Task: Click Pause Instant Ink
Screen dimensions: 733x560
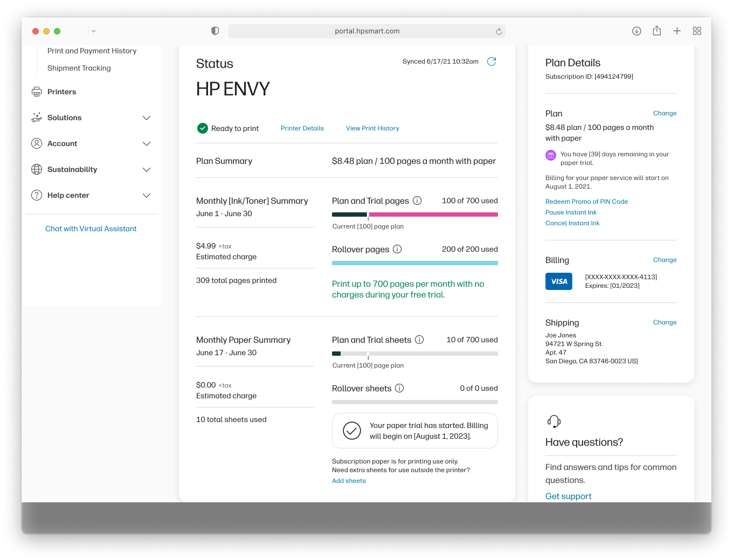Action: [x=571, y=212]
